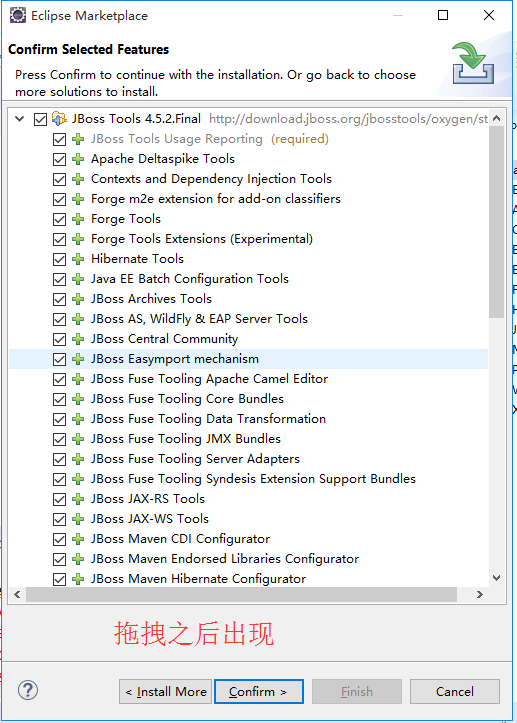Toggle the JBoss Tools 4.5.2.Final root checkbox
This screenshot has height=723, width=517.
click(41, 119)
